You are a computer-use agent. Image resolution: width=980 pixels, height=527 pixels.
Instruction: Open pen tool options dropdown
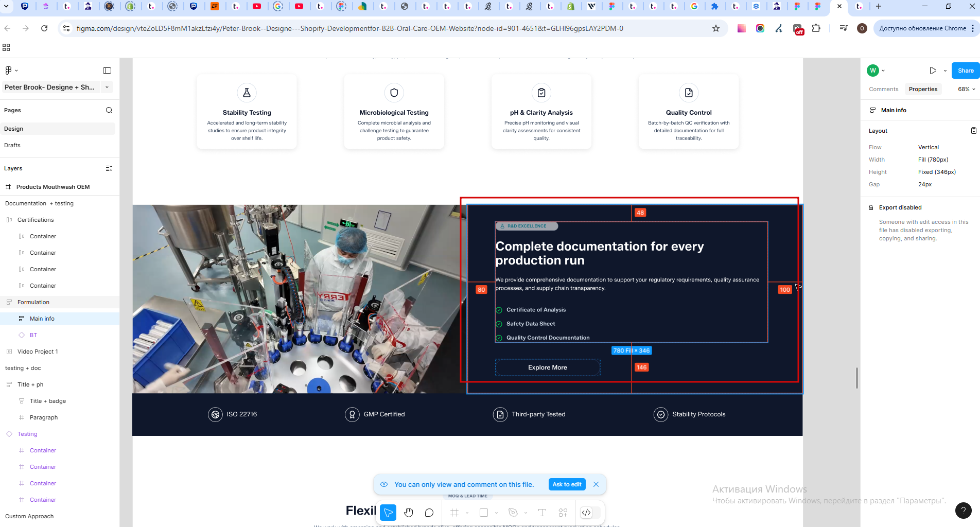coord(526,513)
